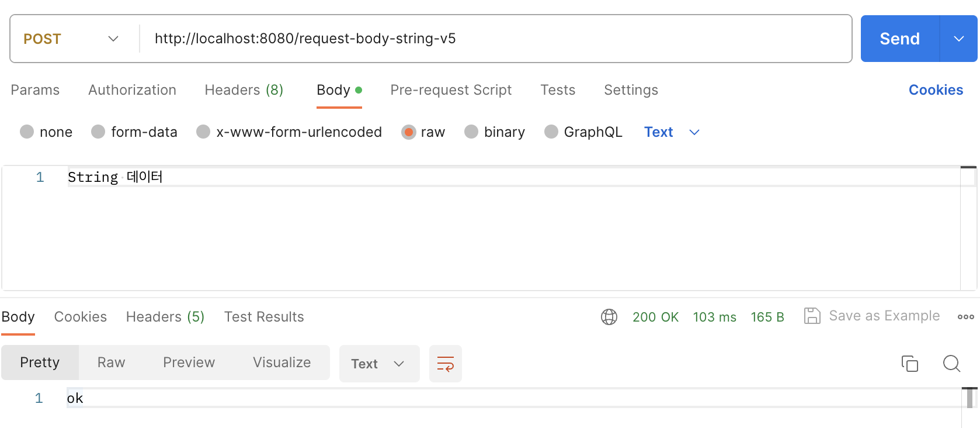Viewport: 980px width, 428px height.
Task: Open search in response with the magnifier icon
Action: tap(951, 364)
